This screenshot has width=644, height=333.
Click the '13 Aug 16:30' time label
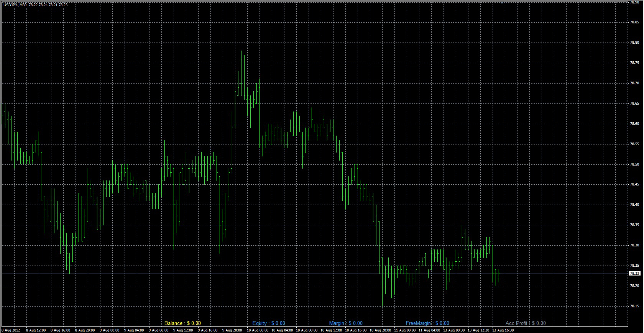pos(503,330)
